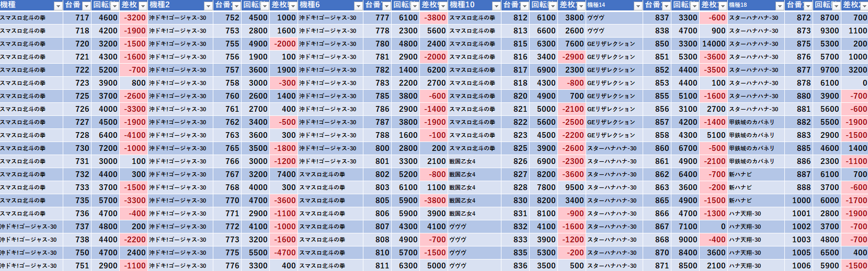Screen dimensions: 868x271
Task: Select the 9000 回転 cell in row 868
Action: (685, 240)
